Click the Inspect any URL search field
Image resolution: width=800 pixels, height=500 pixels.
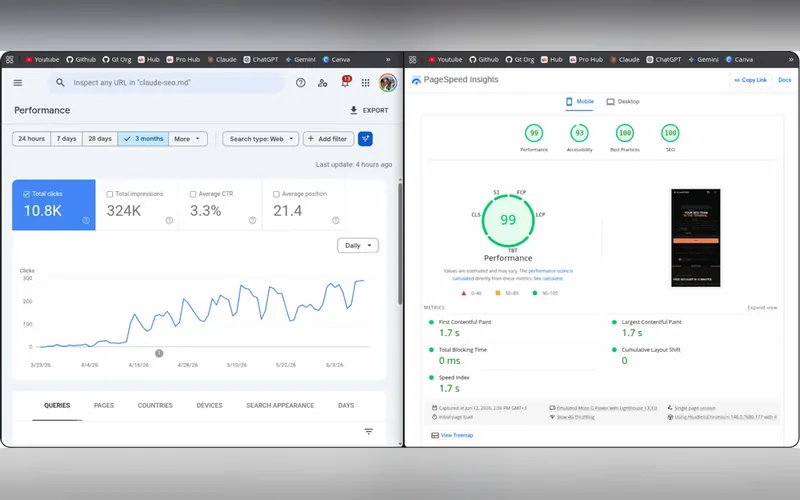(x=166, y=83)
